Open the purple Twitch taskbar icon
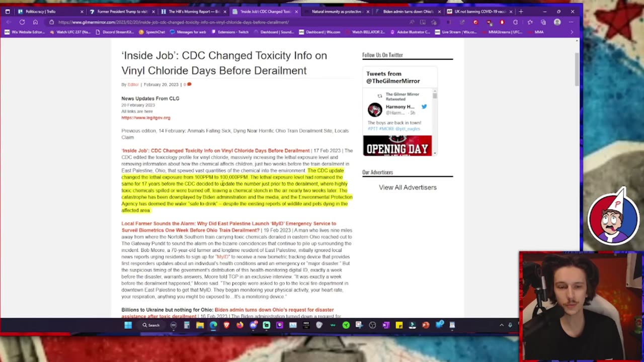The height and width of the screenshot is (362, 644). click(x=280, y=325)
